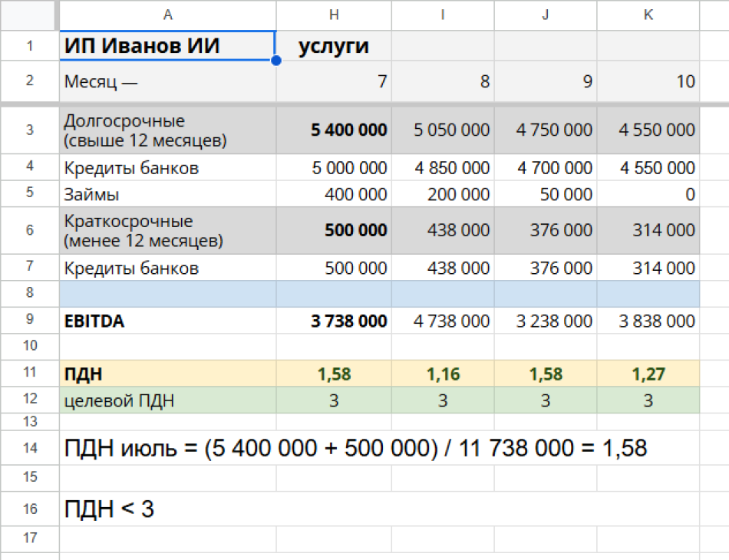Click the 'услуги' cell
Image resolution: width=729 pixels, height=560 pixels.
[334, 46]
